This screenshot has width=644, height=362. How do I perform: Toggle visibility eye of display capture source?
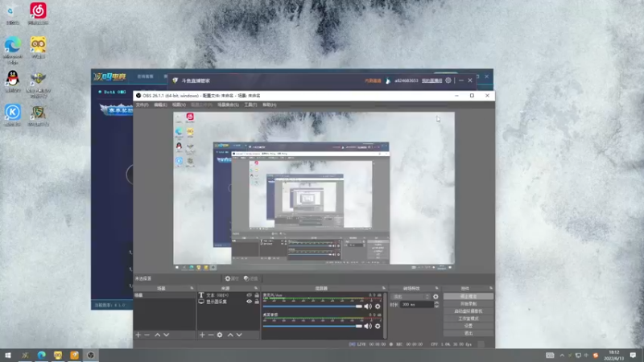(249, 302)
